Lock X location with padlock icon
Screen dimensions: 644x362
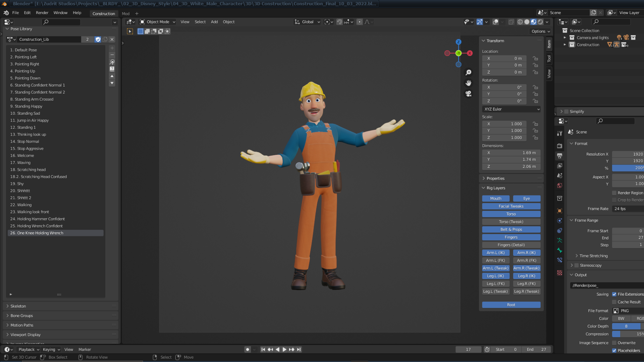[x=535, y=58]
